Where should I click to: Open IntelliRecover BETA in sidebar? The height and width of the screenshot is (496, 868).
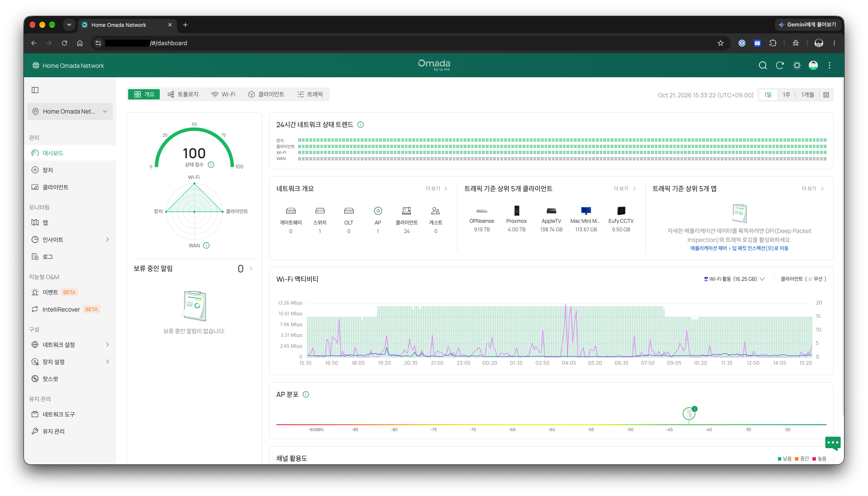pos(70,309)
